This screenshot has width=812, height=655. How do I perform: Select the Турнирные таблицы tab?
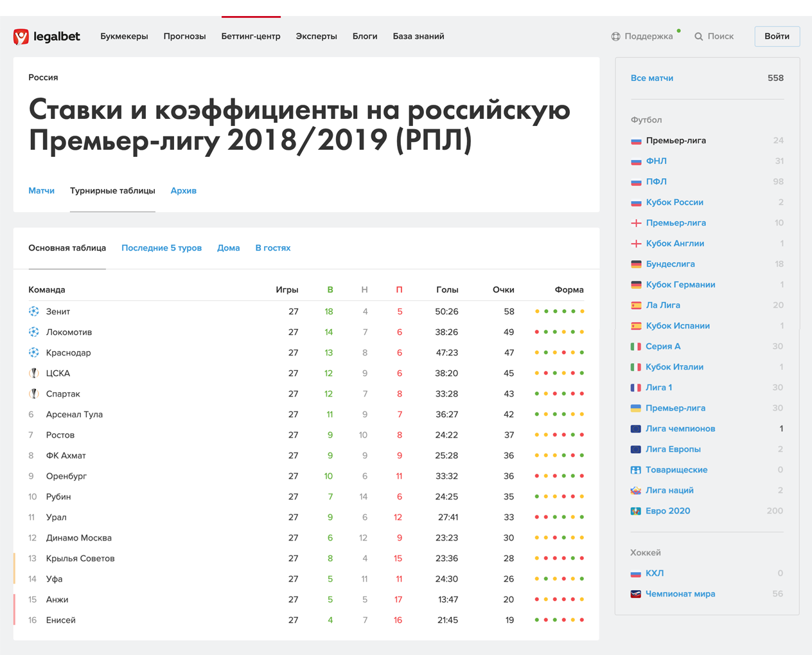click(x=112, y=191)
